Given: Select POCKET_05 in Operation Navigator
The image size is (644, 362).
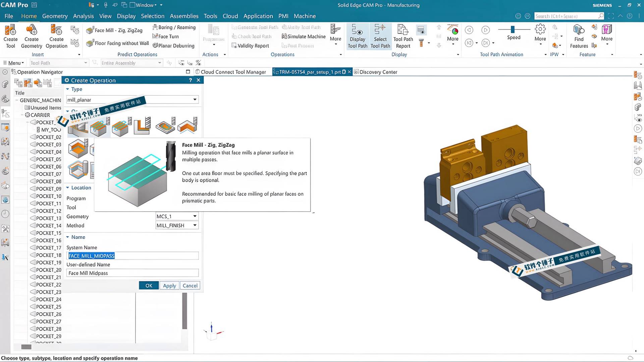Looking at the screenshot, I should (x=46, y=159).
